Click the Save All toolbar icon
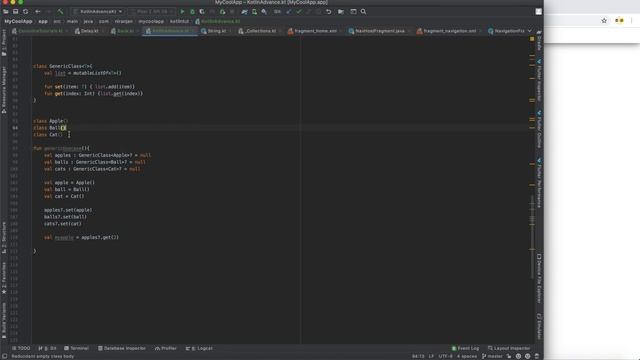Image resolution: width=640 pixels, height=360 pixels. [16, 12]
